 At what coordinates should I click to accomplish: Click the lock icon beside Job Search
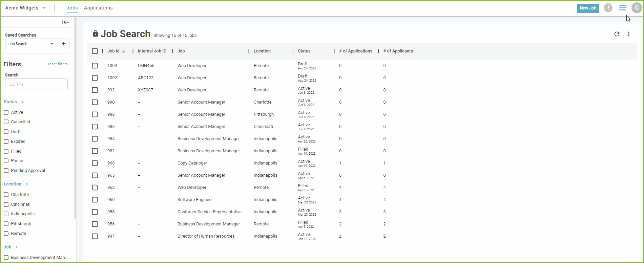(x=96, y=34)
